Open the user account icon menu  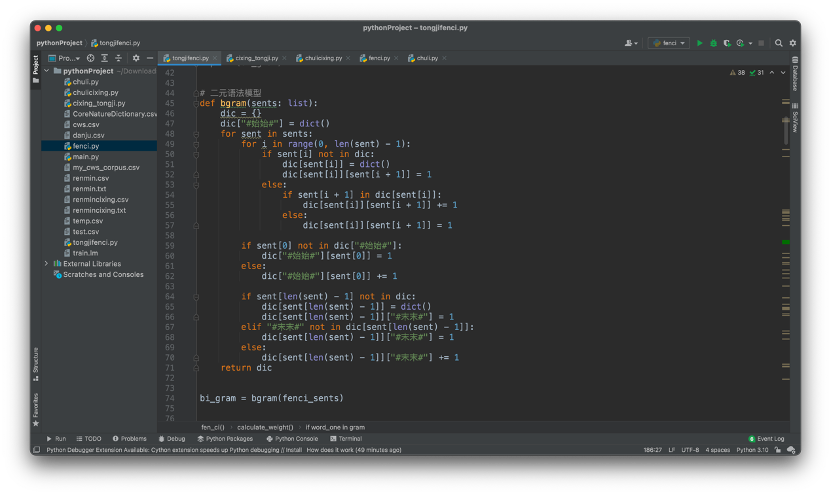(x=631, y=43)
